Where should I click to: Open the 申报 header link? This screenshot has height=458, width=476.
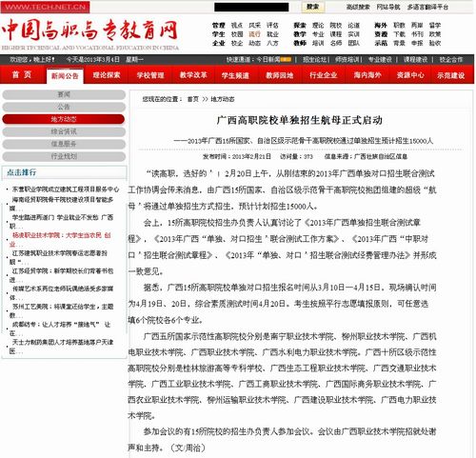(x=417, y=43)
